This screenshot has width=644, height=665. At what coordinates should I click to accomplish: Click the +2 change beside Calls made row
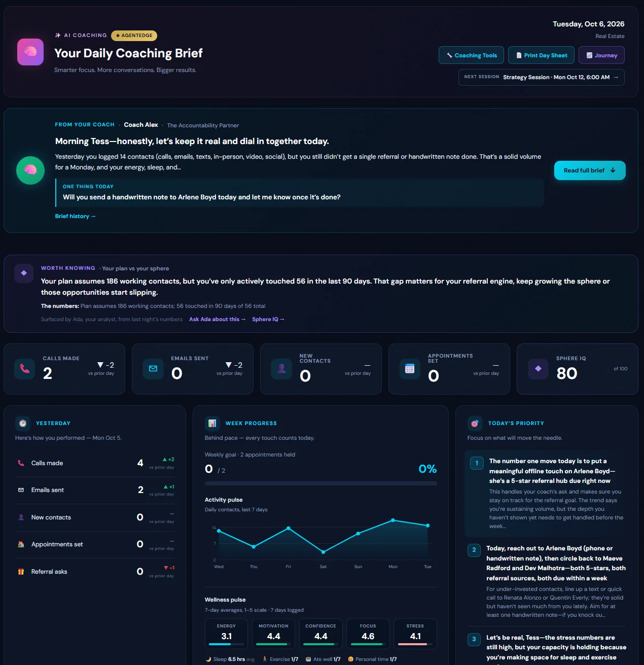(x=168, y=460)
